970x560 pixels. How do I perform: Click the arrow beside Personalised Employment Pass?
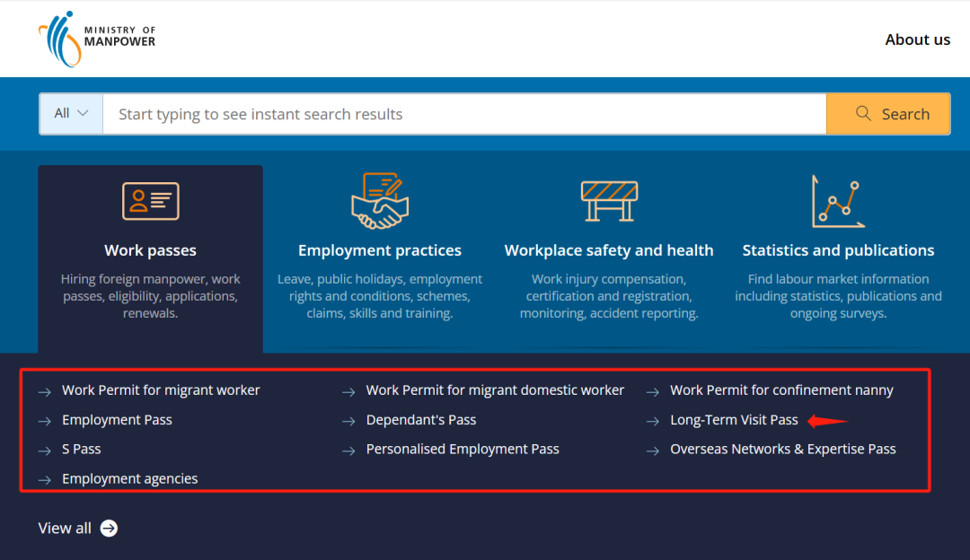(x=348, y=451)
